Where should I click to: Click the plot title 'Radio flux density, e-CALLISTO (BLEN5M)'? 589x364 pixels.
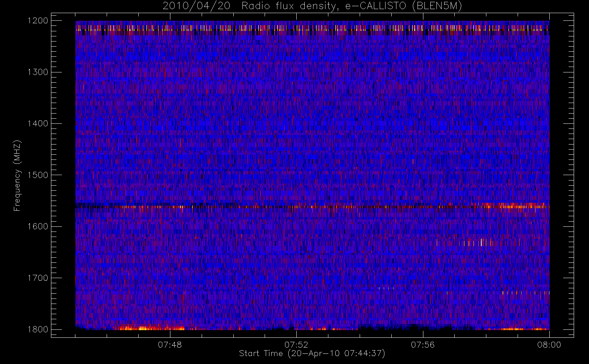click(352, 6)
